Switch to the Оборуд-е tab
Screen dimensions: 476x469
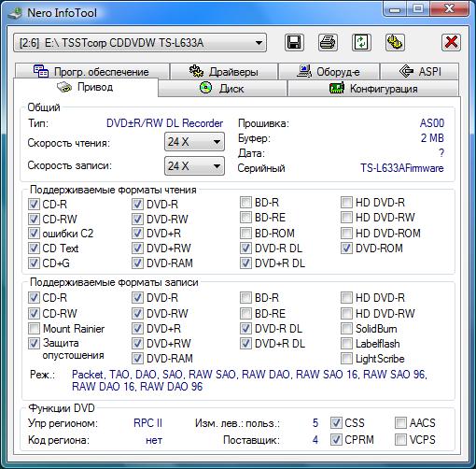coord(329,72)
